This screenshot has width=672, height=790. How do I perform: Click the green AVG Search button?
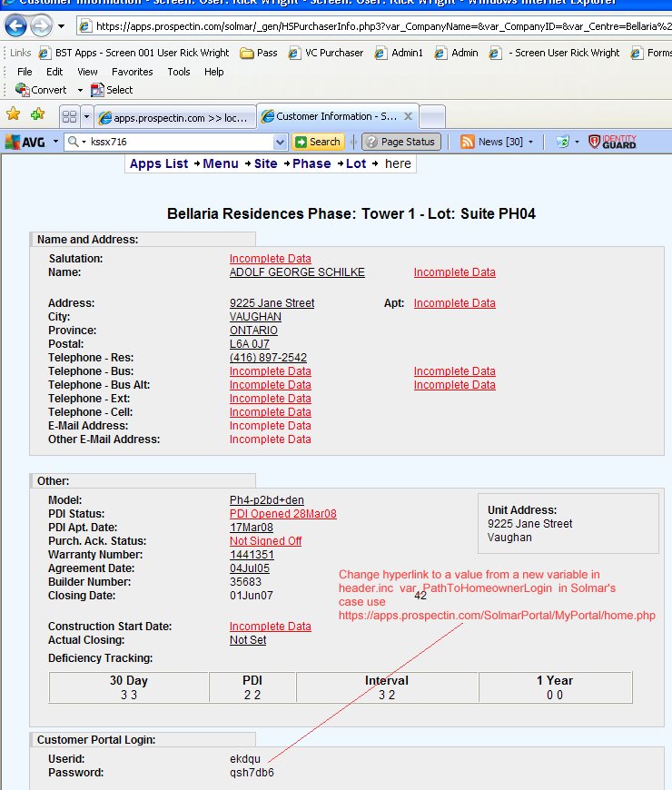(318, 142)
